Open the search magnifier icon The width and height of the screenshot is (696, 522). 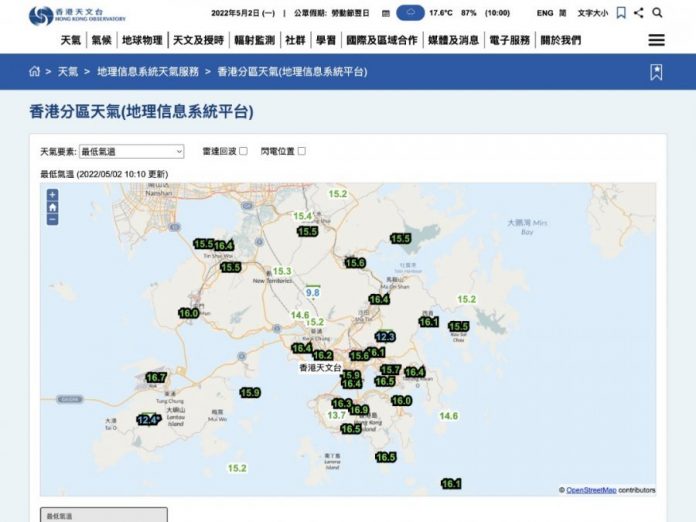pyautogui.click(x=657, y=13)
